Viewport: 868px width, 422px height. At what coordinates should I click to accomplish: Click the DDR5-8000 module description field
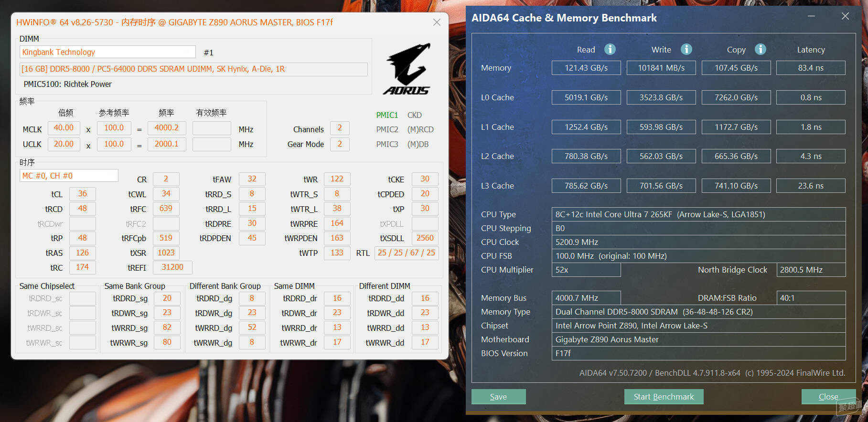(x=193, y=69)
